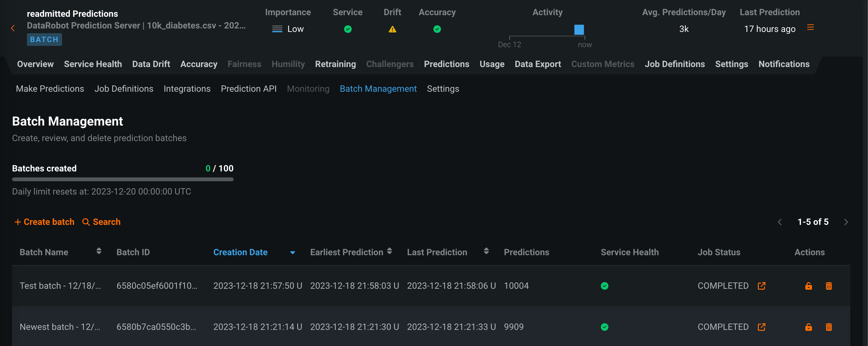868x346 pixels.
Task: Click the Search button above the table
Action: 101,222
